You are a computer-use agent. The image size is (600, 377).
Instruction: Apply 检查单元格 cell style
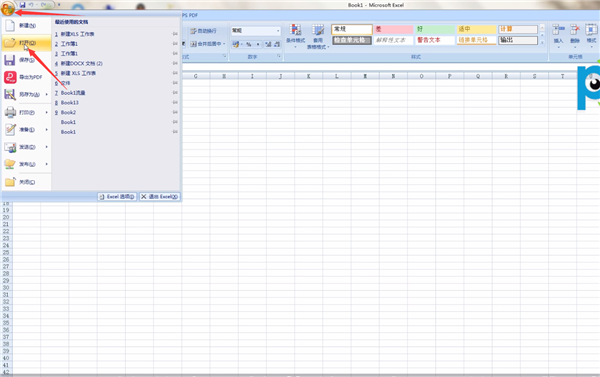coord(352,40)
